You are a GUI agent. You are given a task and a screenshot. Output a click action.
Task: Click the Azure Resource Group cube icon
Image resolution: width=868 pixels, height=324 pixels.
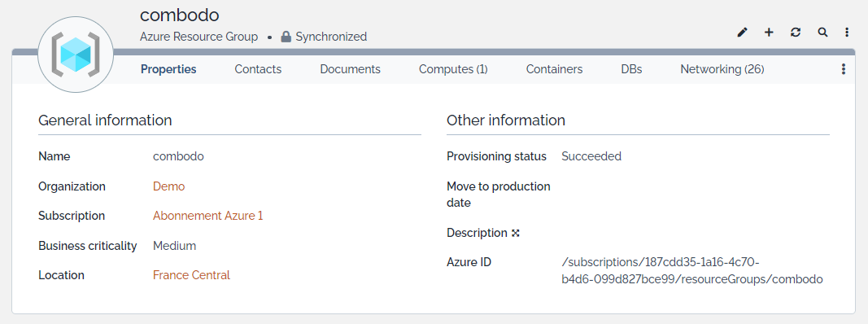coord(76,55)
